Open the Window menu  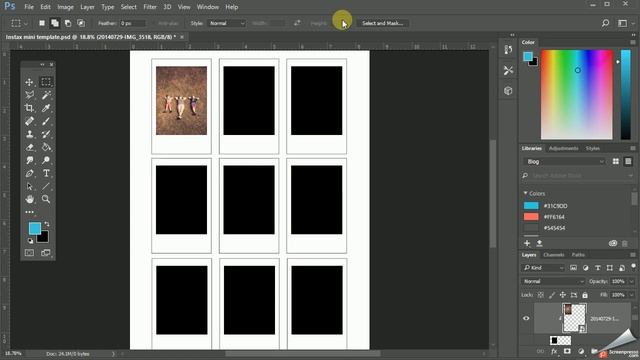coord(208,7)
